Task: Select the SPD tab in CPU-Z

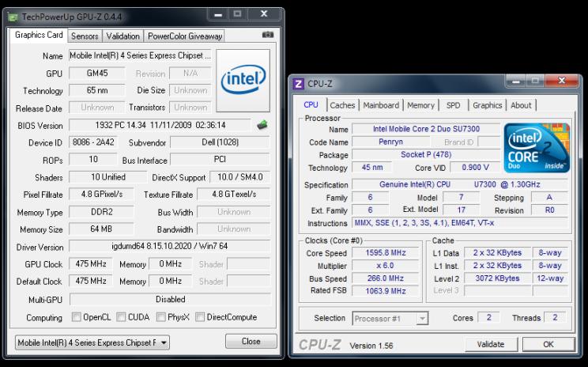Action: (x=453, y=105)
